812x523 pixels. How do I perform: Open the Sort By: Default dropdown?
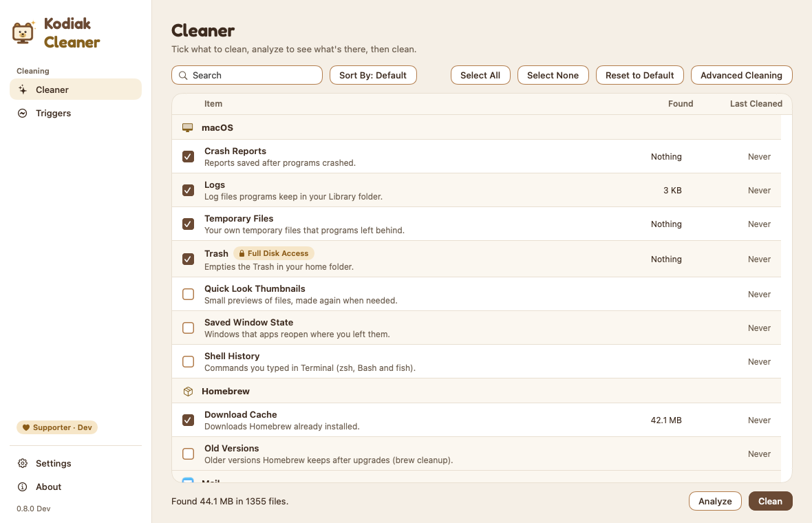373,75
